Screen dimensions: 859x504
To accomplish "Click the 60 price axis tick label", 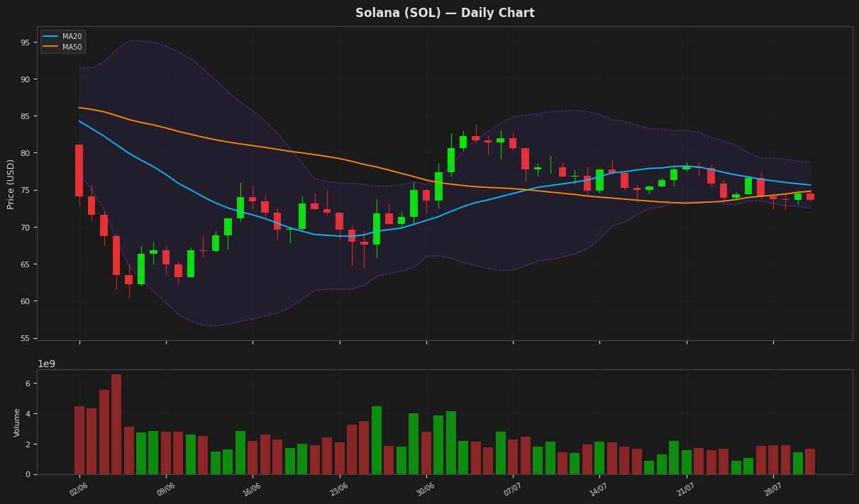I will point(25,301).
